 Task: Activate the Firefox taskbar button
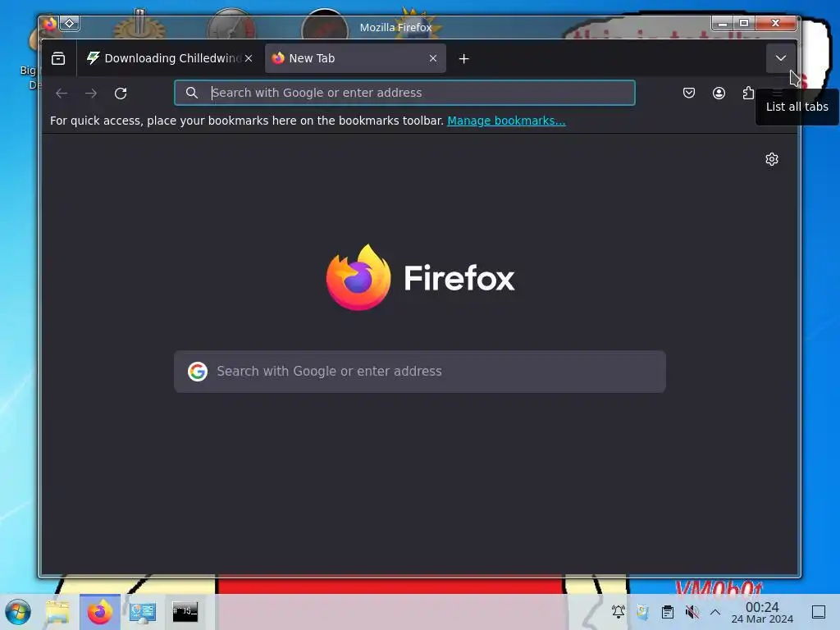click(100, 612)
